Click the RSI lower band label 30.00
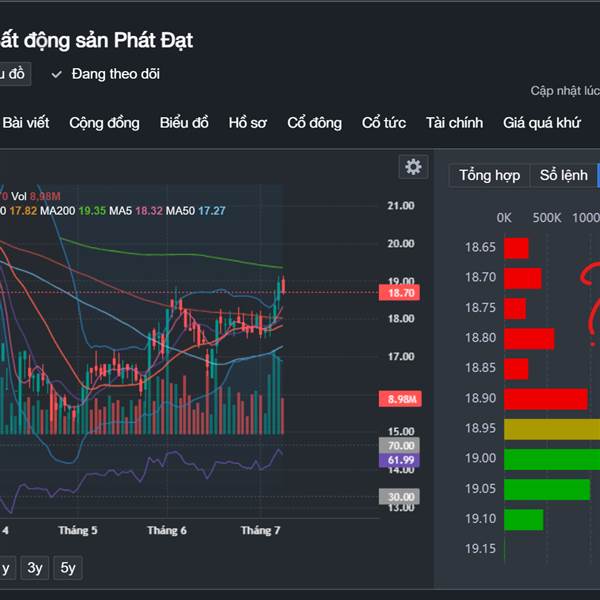Viewport: 600px width, 600px height. point(399,497)
